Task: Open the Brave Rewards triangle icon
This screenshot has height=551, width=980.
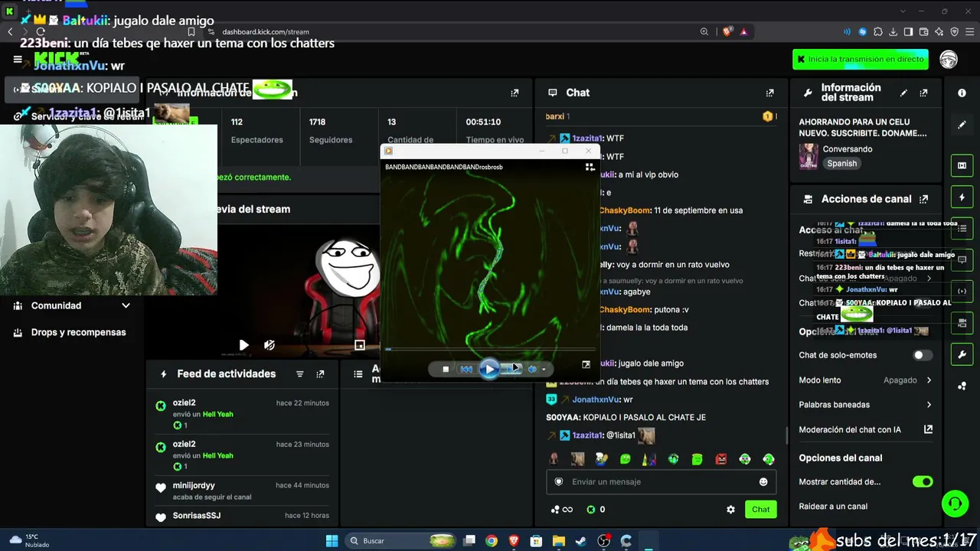Action: [743, 31]
